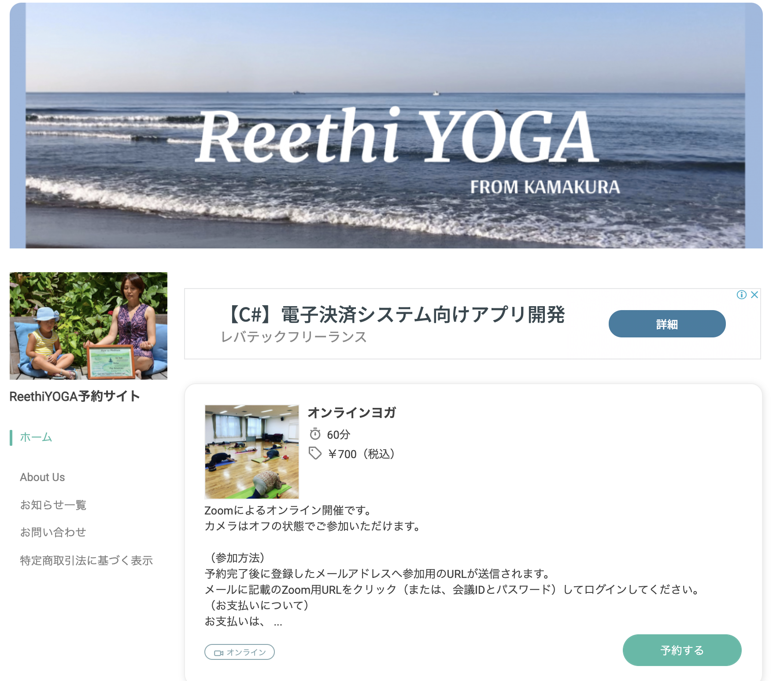Expand the truncated お支払いは description ellipsis
The width and height of the screenshot is (784, 681).
278,622
